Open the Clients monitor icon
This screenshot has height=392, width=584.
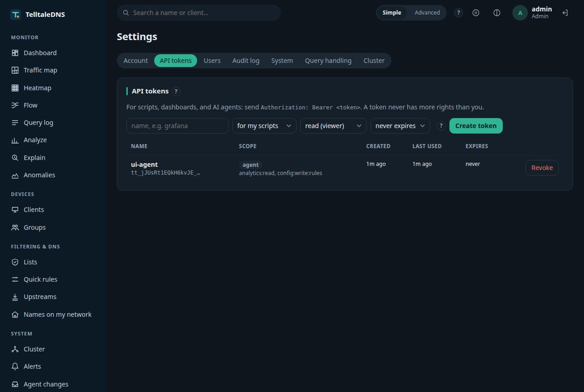tap(15, 210)
